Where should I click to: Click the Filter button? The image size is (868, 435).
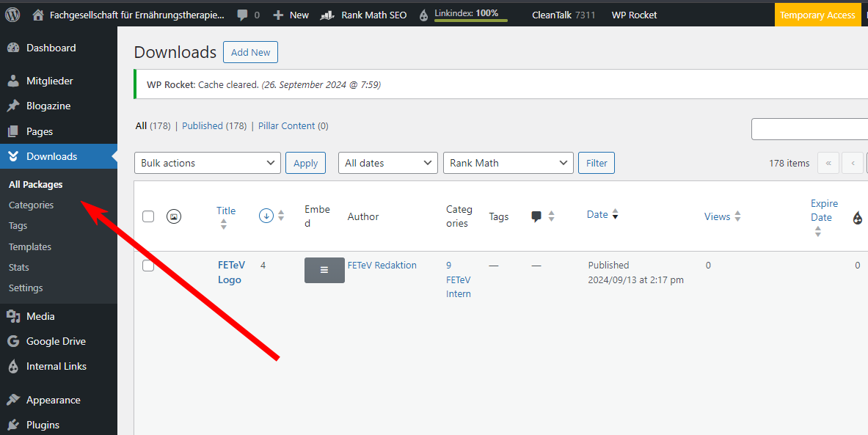tap(597, 164)
